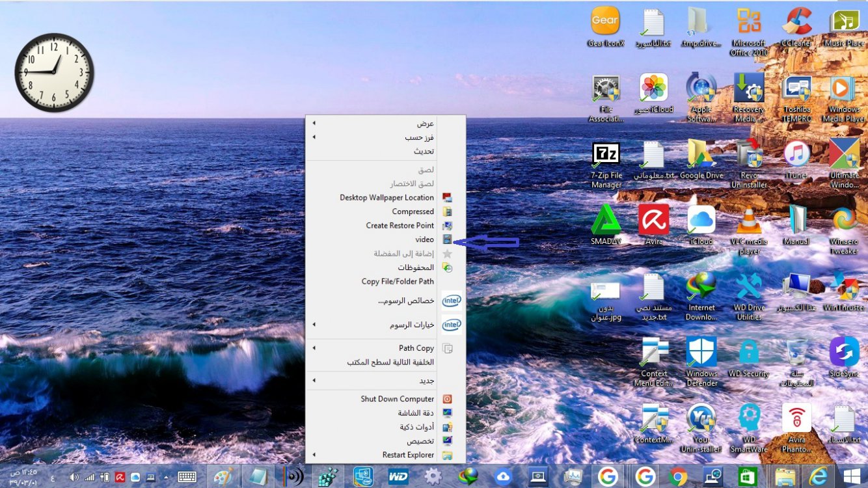Expand the Restart Explorer submenu
Screen dimensions: 868x488
coord(385,455)
